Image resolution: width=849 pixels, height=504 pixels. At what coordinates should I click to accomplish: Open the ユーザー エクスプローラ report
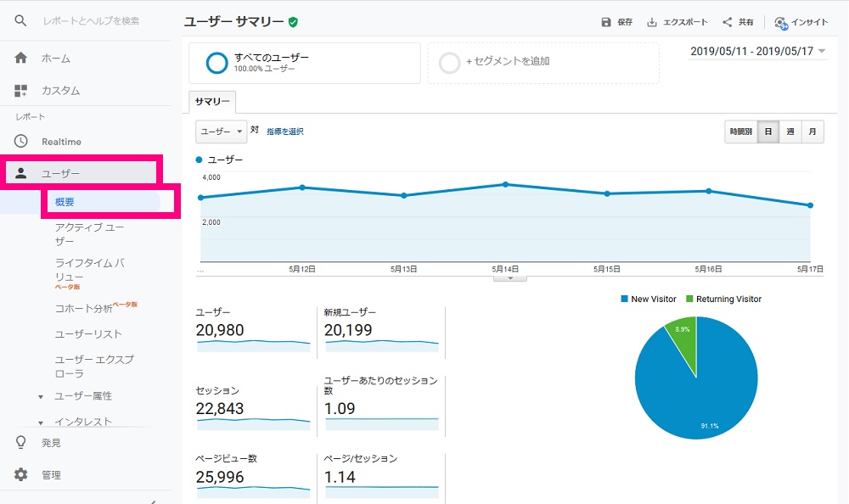coord(94,366)
